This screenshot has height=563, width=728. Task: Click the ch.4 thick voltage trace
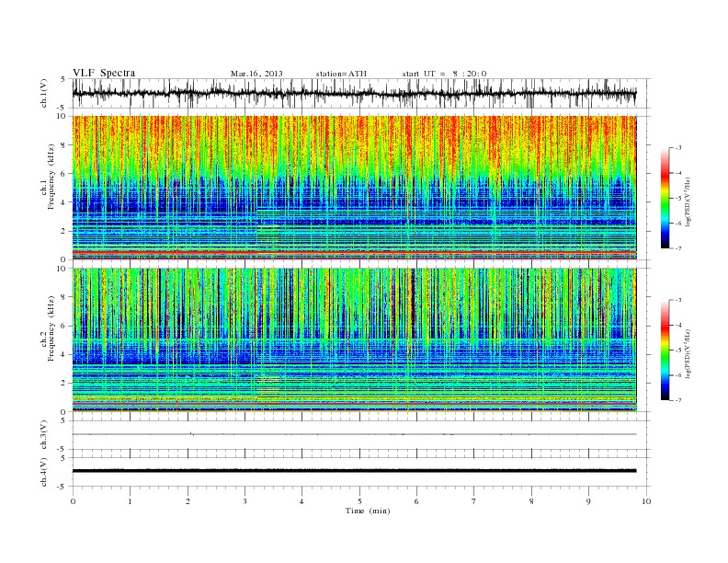(354, 471)
